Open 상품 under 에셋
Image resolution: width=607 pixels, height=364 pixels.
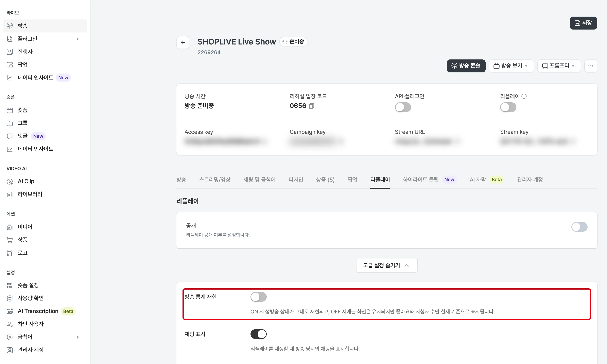(x=45, y=240)
